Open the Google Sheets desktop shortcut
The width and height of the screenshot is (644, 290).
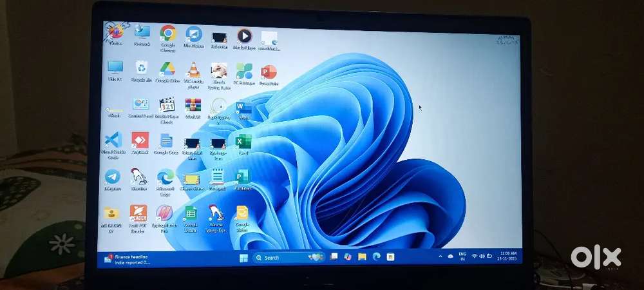point(191,219)
